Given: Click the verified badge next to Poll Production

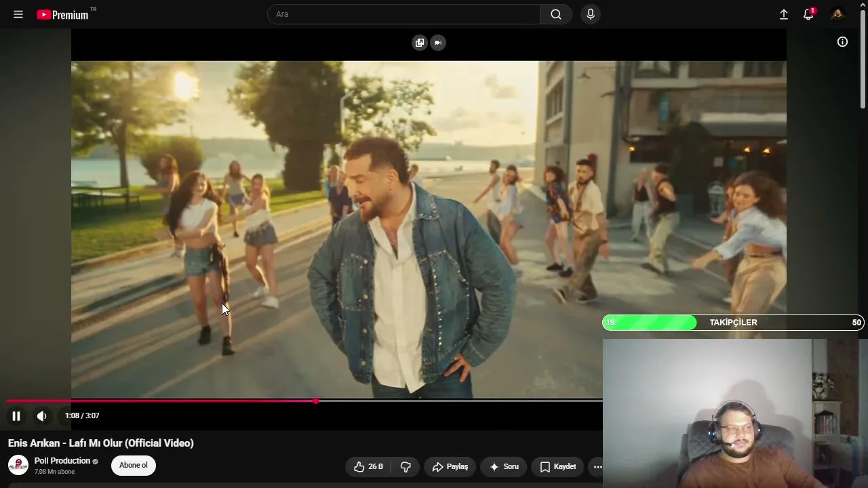Looking at the screenshot, I should [96, 462].
